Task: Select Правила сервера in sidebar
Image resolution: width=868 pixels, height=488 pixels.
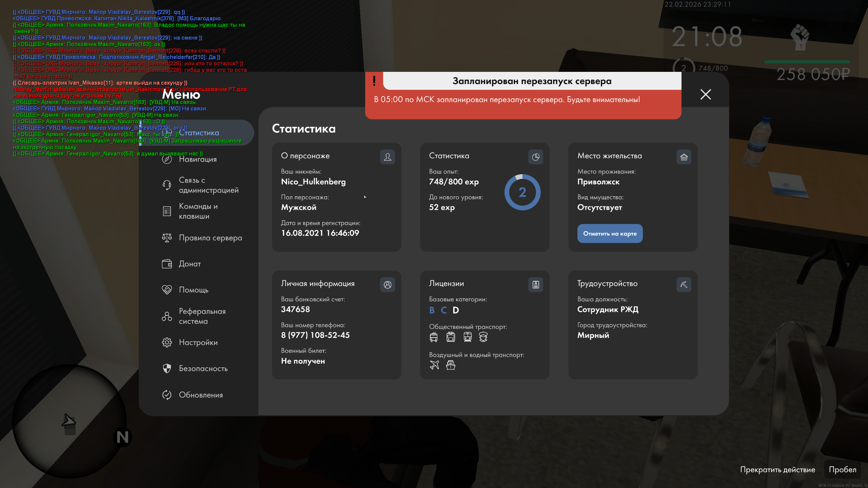Action: pos(210,238)
